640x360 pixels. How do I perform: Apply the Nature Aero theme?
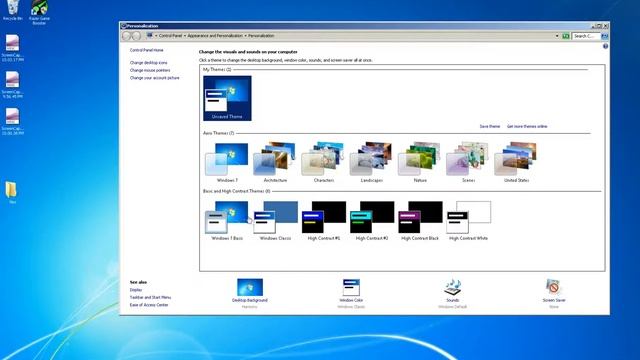[420, 162]
